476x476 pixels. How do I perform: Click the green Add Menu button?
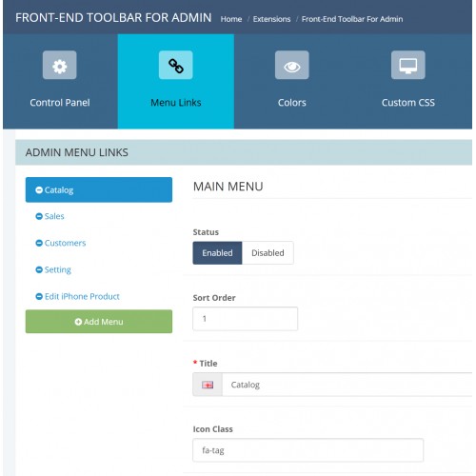pos(99,322)
